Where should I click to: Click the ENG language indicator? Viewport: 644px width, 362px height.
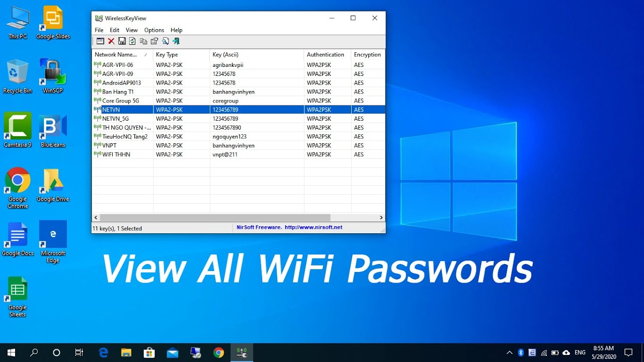pos(580,352)
